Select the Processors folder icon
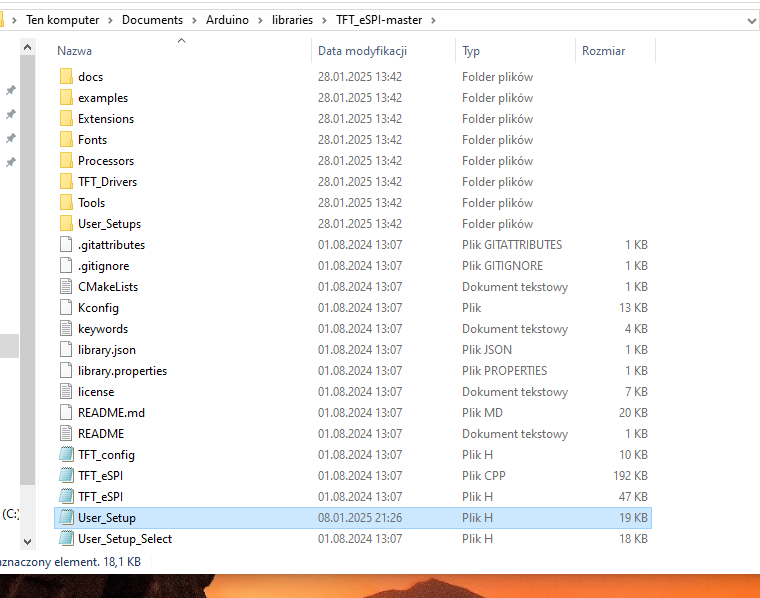Image resolution: width=760 pixels, height=598 pixels. [x=66, y=160]
